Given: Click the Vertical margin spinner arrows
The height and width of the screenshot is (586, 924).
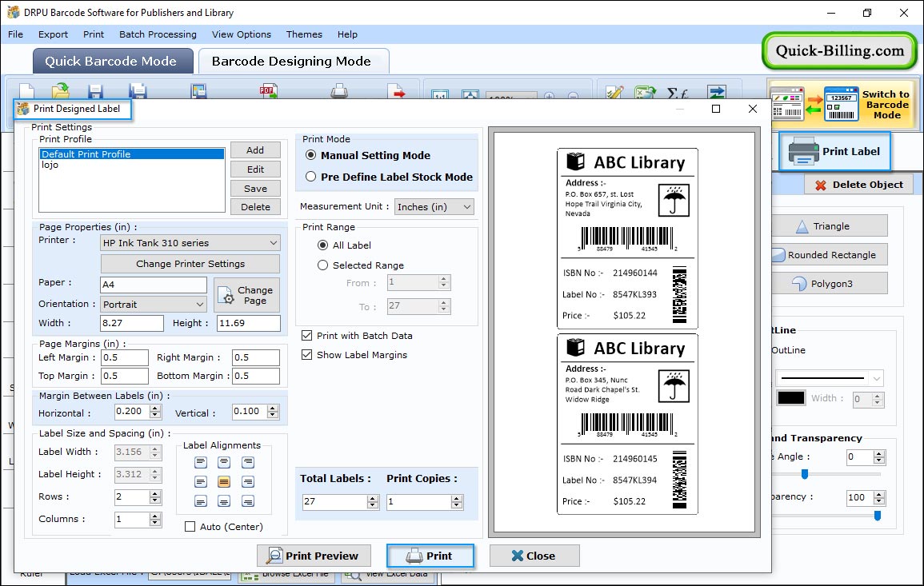Looking at the screenshot, I should pyautogui.click(x=272, y=412).
